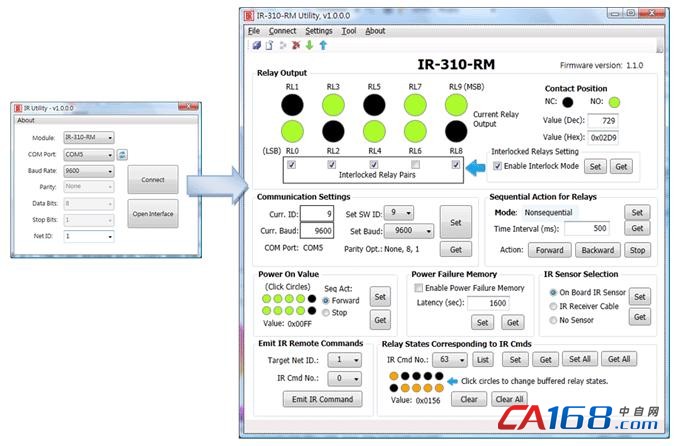Click Set button in Interlocked Relays Setting
Viewport: 678px width, 446px height.
[x=595, y=167]
